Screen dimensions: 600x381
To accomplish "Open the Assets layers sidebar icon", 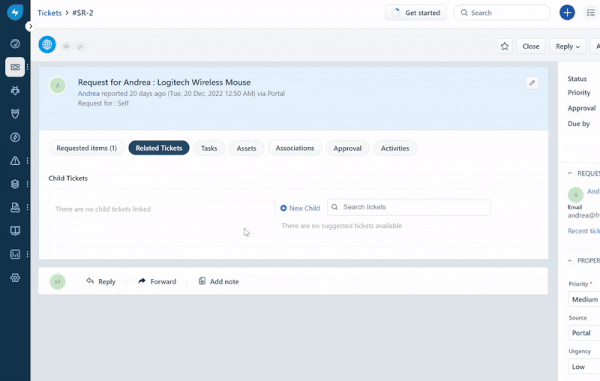I will tap(15, 184).
